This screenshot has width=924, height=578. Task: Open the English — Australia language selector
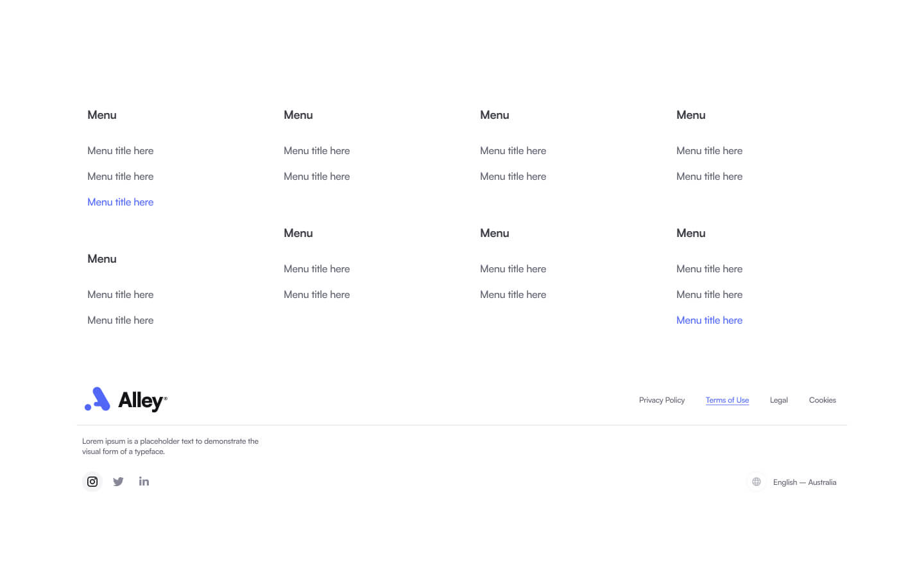coord(804,482)
